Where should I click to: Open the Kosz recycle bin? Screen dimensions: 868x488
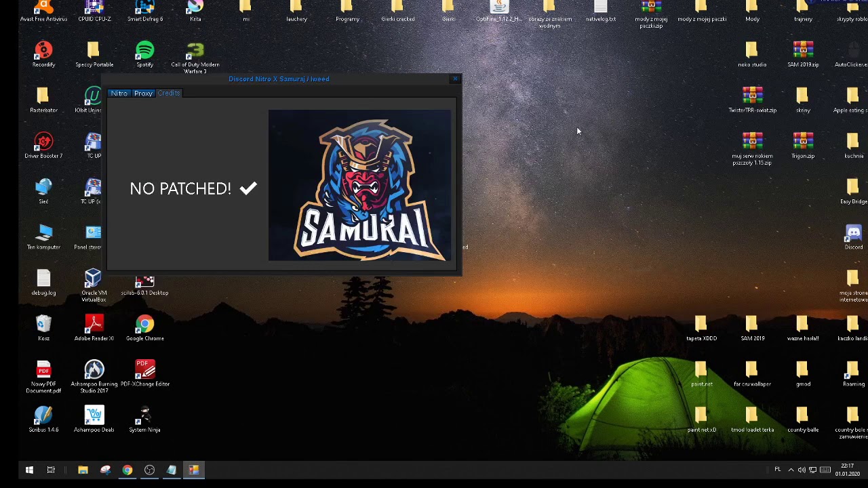click(43, 329)
